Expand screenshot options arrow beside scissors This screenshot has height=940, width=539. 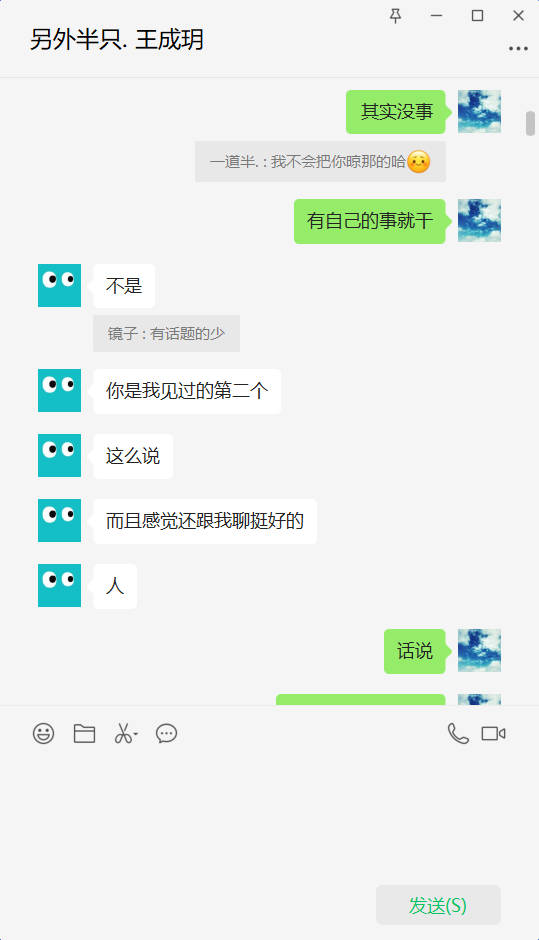(136, 734)
